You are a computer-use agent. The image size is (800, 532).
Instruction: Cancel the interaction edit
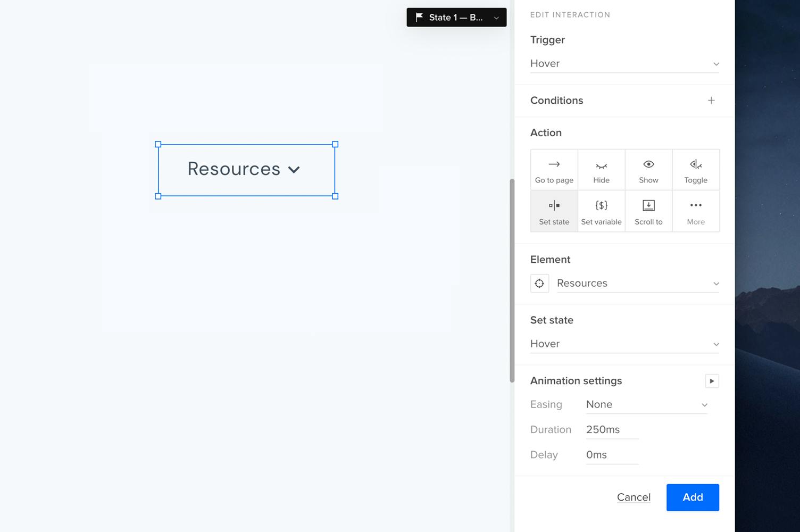(634, 497)
